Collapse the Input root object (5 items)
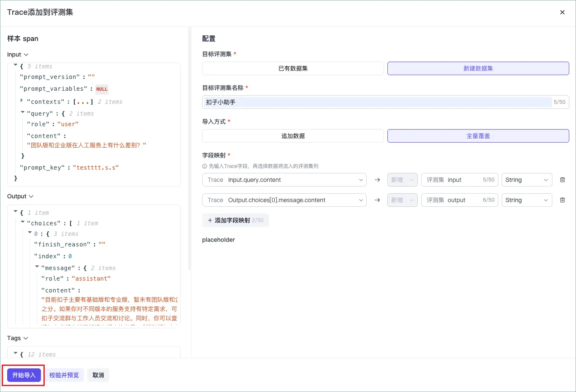This screenshot has height=392, width=576. tap(16, 65)
